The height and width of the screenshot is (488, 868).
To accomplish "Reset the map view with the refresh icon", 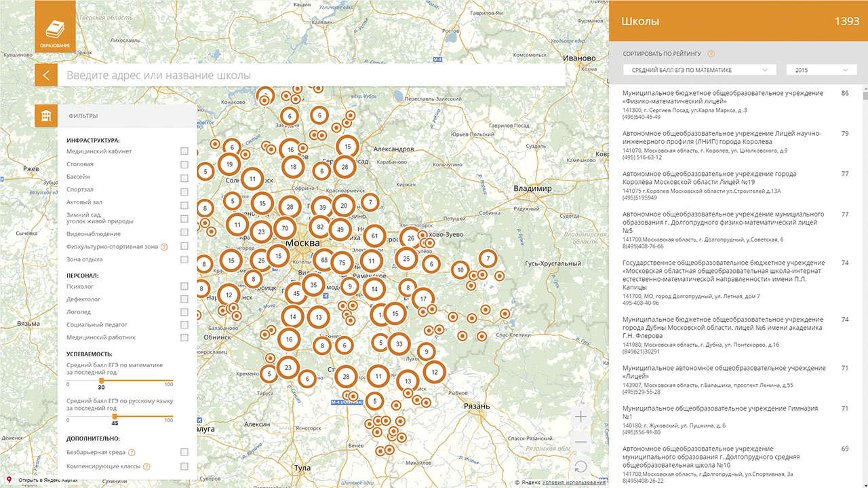I will [580, 466].
